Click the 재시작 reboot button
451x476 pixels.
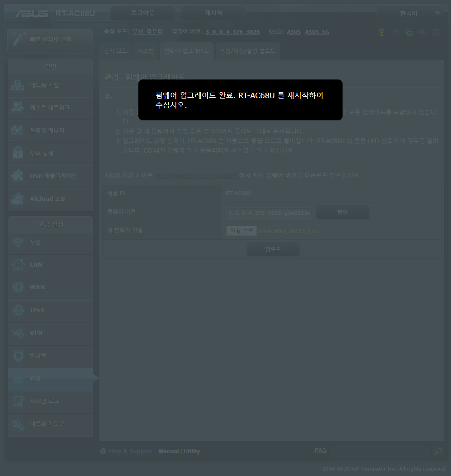[x=213, y=13]
